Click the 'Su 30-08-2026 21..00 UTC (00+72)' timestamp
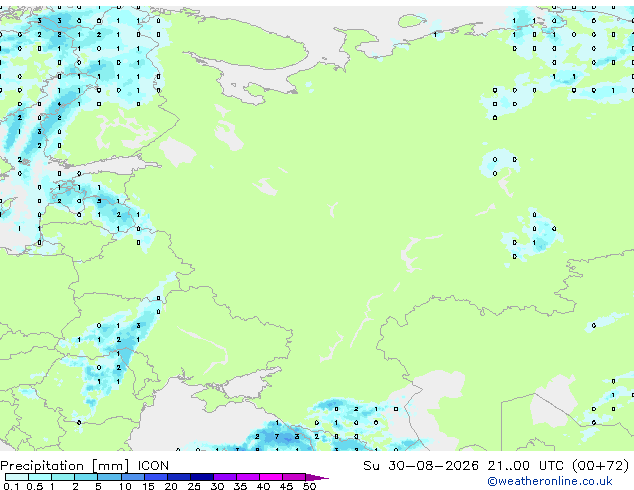This screenshot has height=490, width=634. (x=496, y=466)
